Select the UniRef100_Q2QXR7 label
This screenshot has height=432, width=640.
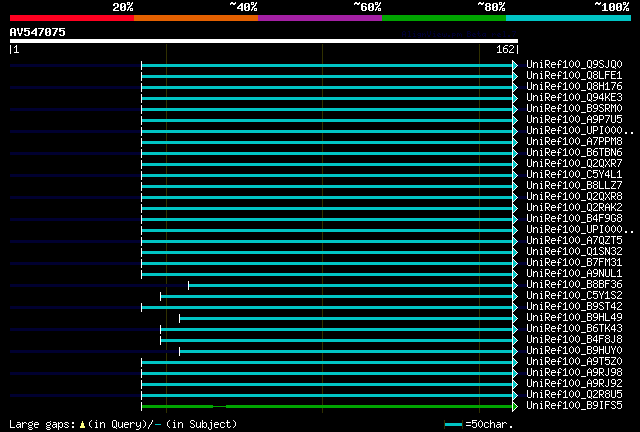pyautogui.click(x=574, y=164)
